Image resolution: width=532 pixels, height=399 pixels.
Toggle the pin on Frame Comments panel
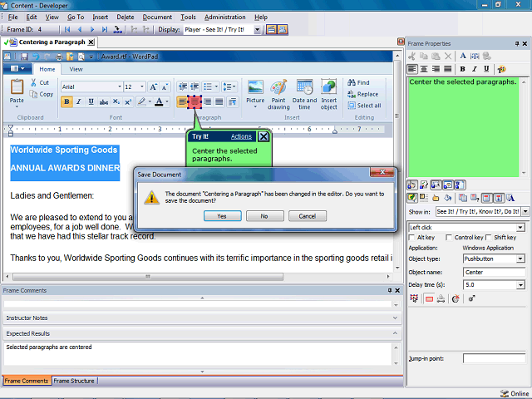390,290
